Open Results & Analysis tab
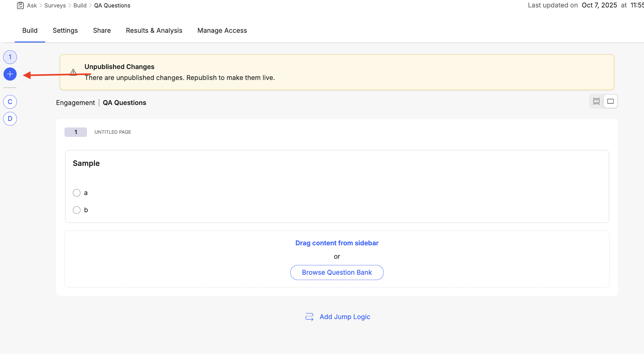Viewport: 644px width, 354px height. tap(154, 30)
